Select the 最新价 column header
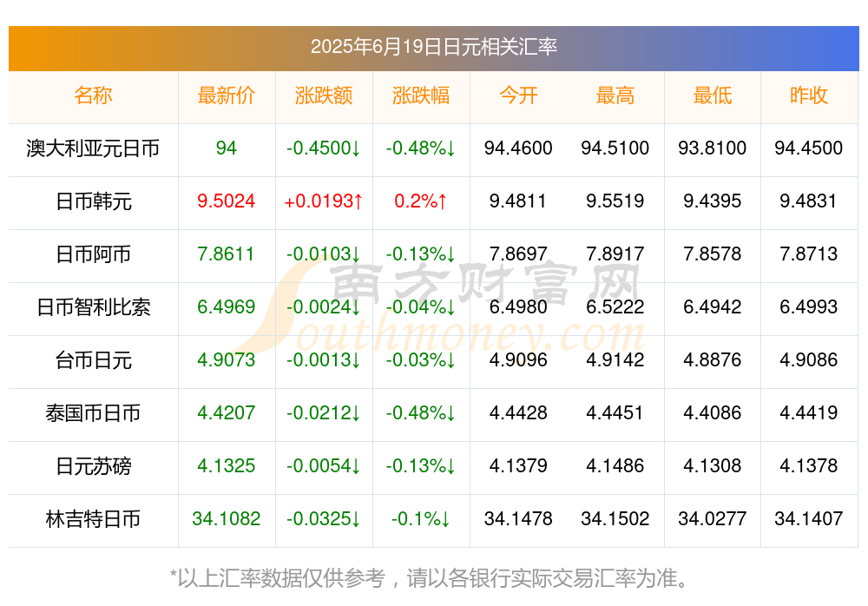 [x=226, y=96]
